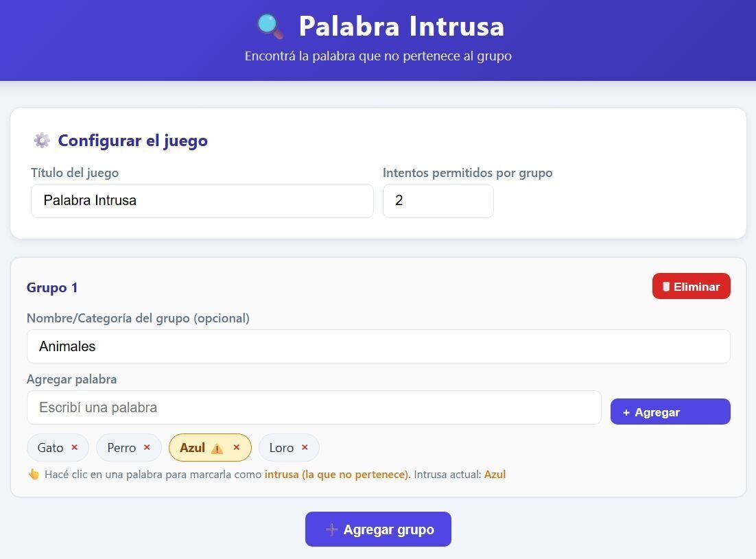Mark Gato as the intruder word
Image resolution: width=756 pixels, height=559 pixels.
[x=50, y=448]
